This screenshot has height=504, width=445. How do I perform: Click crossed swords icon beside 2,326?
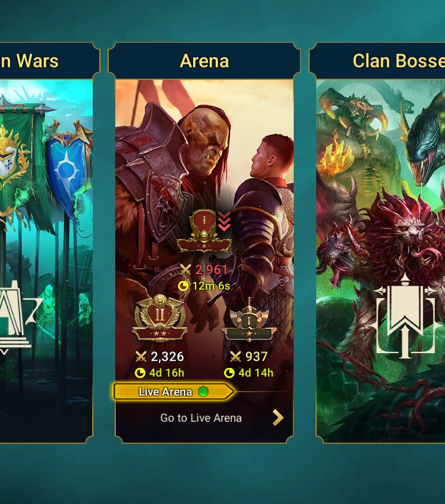pos(141,357)
